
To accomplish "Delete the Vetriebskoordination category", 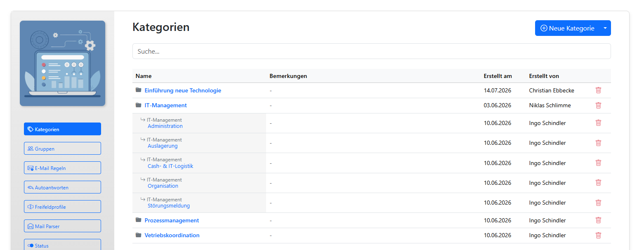I will click(598, 235).
